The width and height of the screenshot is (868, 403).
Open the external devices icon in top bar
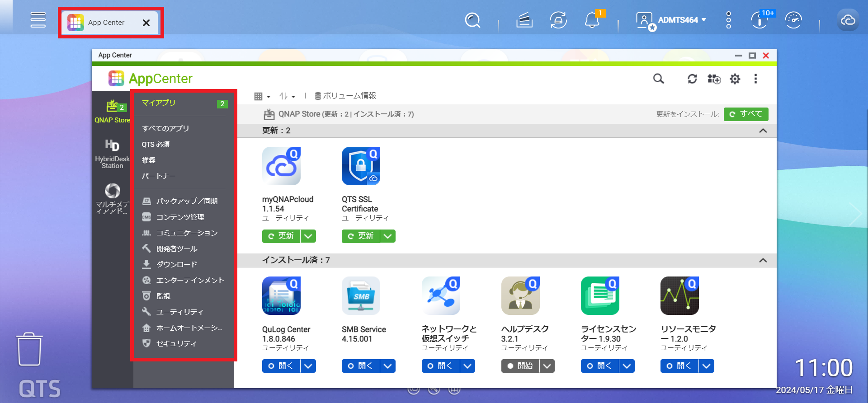coord(558,20)
